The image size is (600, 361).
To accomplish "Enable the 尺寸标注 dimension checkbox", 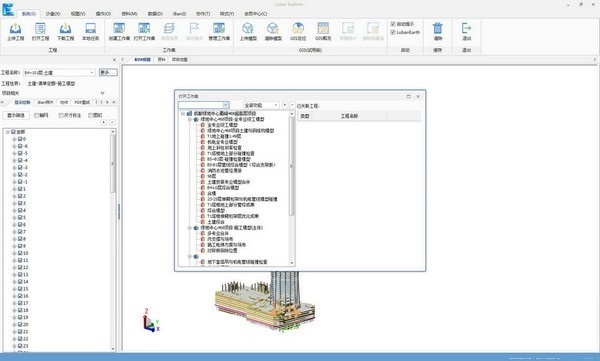I will pyautogui.click(x=61, y=115).
